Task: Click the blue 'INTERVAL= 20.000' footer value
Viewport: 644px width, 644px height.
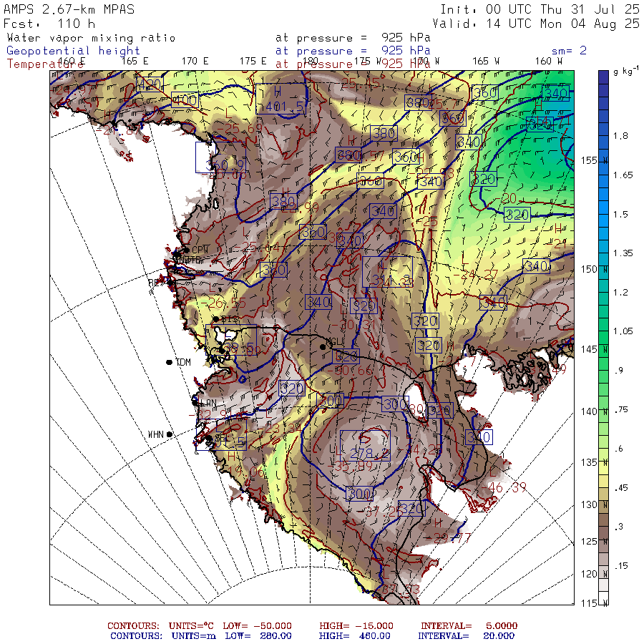Action: tap(466, 636)
